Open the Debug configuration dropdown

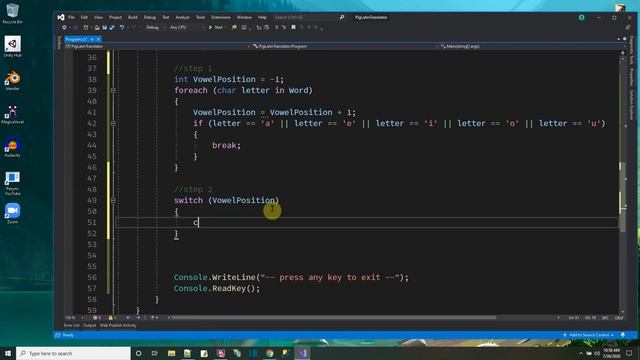point(155,27)
